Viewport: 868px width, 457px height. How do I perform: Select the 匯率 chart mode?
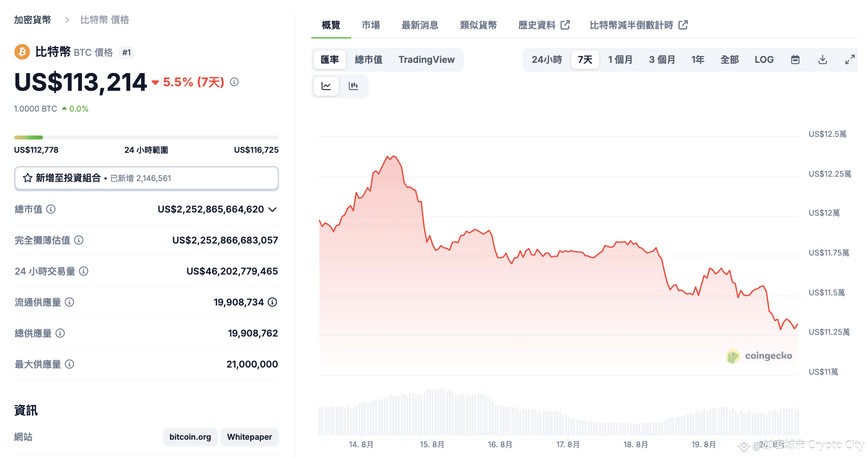[330, 60]
